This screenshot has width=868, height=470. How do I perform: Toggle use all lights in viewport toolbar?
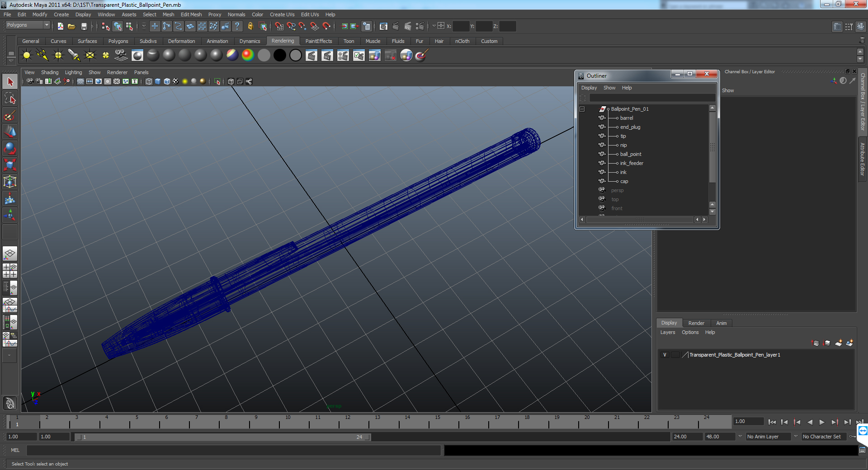pyautogui.click(x=185, y=81)
